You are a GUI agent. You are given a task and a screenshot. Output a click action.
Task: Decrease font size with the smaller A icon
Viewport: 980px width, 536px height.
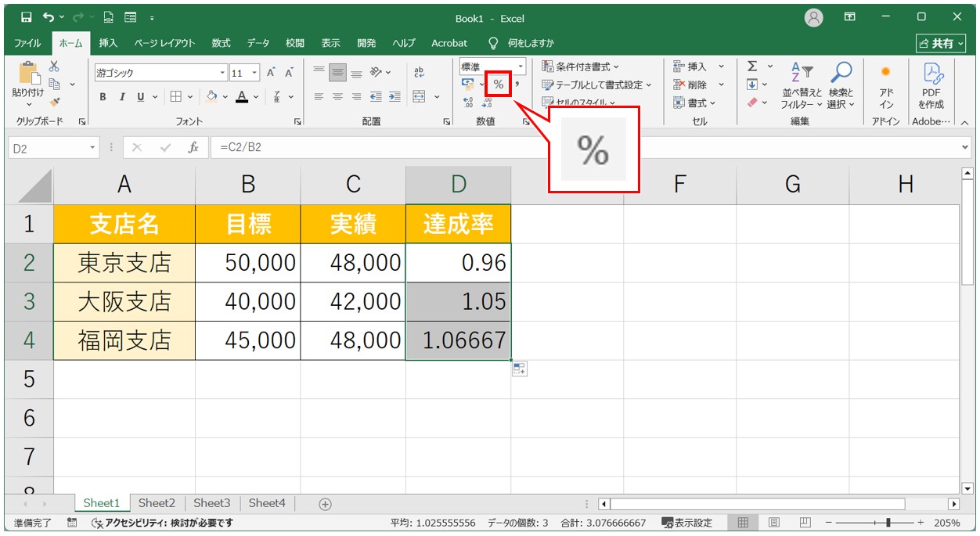[289, 73]
